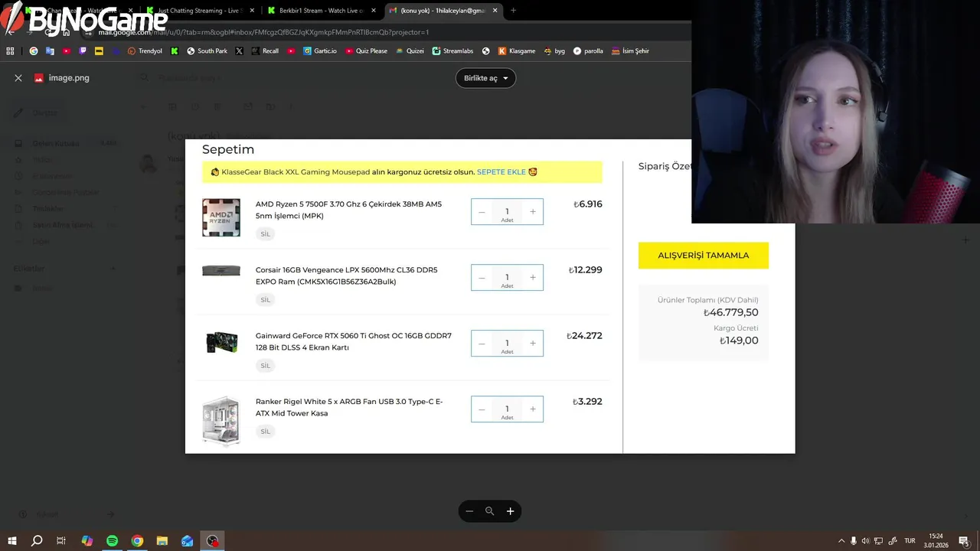Decrease Ranker Rigel White case quantity
This screenshot has height=551, width=980.
click(x=482, y=409)
